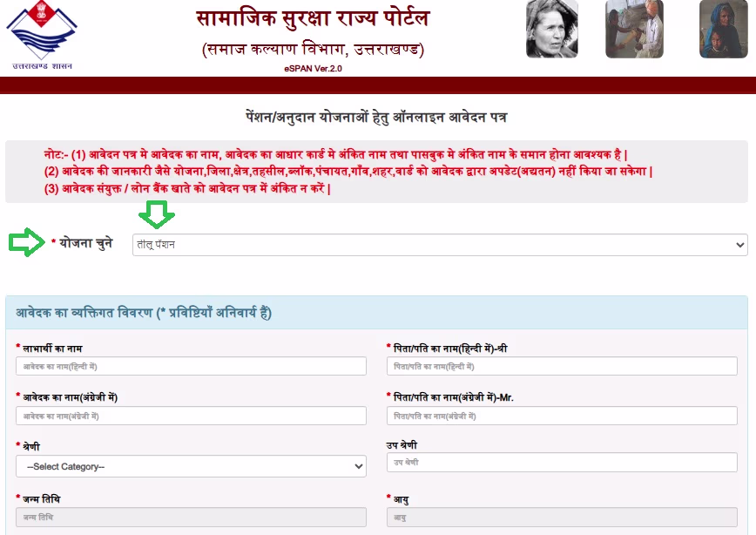Image resolution: width=756 pixels, height=535 pixels.
Task: Click the आयु age field
Action: (x=562, y=517)
